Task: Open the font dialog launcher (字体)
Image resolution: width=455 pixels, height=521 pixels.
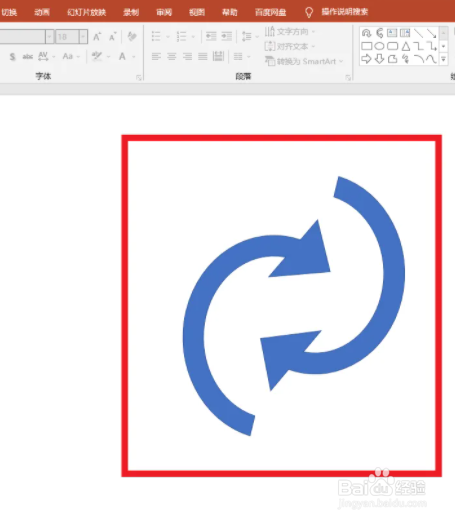Action: pos(139,78)
